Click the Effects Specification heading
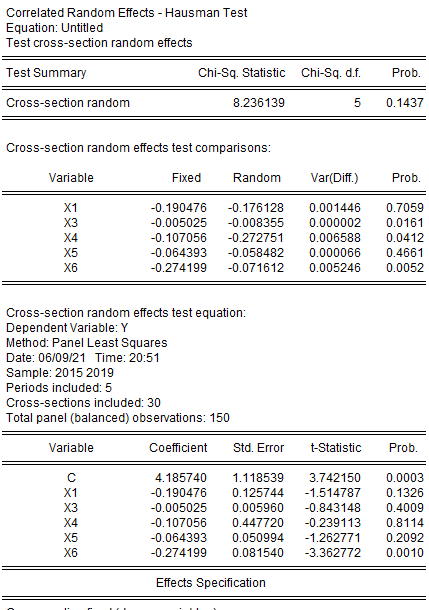This screenshot has width=429, height=610. pyautogui.click(x=211, y=583)
